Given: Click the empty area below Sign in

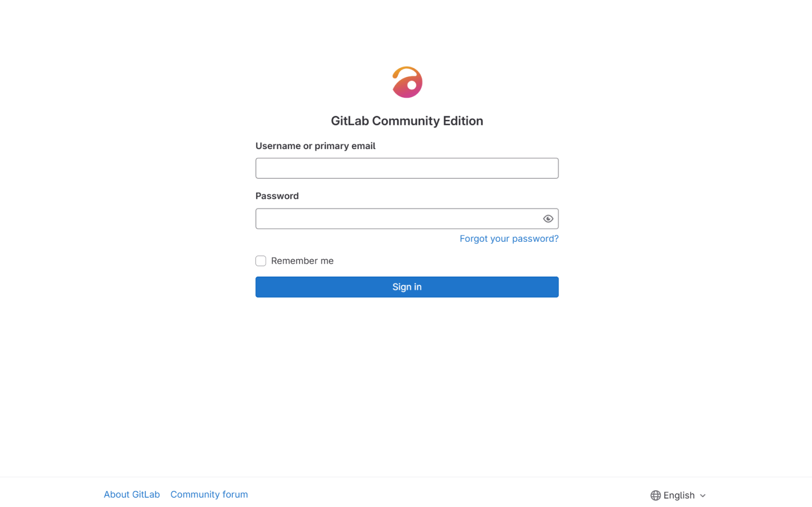Looking at the screenshot, I should (407, 384).
